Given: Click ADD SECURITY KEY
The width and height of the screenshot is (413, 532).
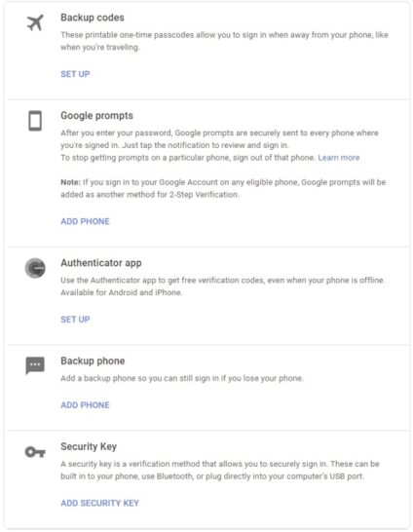Looking at the screenshot, I should [x=100, y=503].
